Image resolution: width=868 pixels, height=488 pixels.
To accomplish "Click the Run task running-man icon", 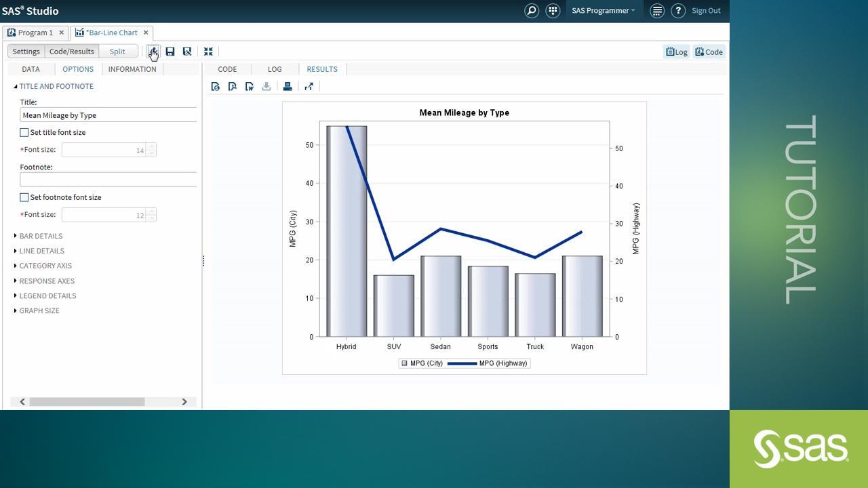I will pyautogui.click(x=153, y=52).
